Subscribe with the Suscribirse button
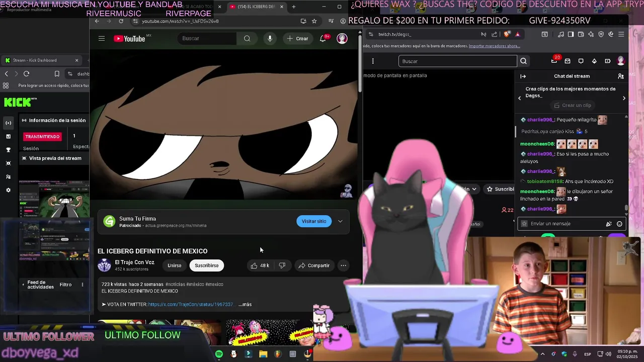644x362 pixels. (x=207, y=265)
